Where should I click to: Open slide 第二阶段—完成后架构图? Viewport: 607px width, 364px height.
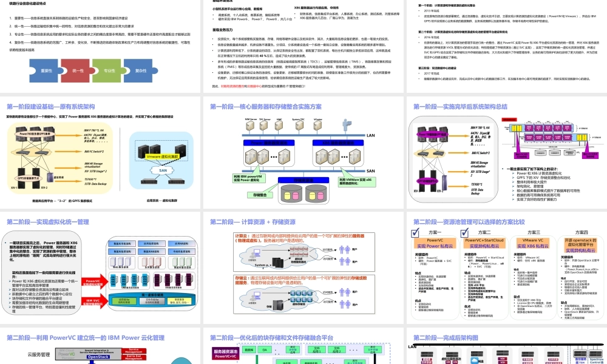507,346
